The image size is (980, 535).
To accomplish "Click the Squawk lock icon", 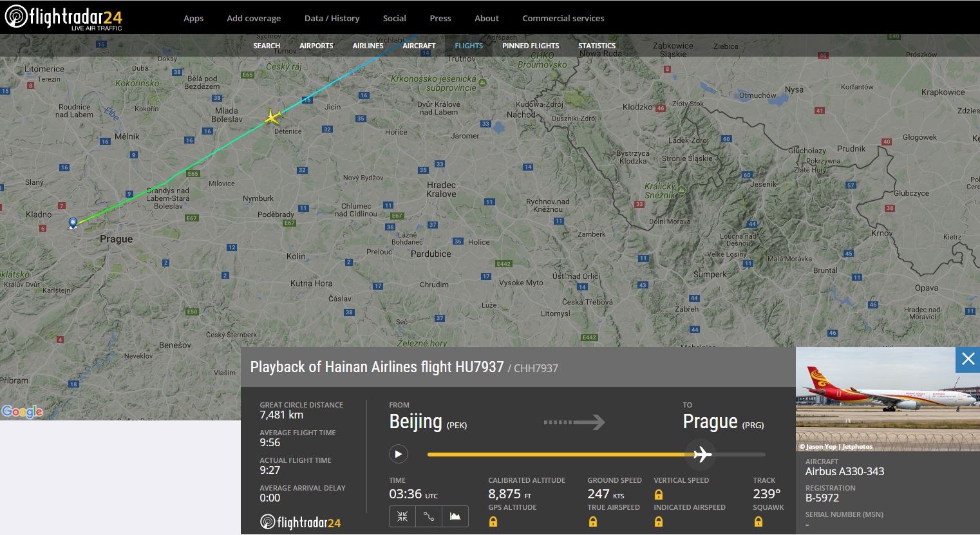I will [759, 521].
